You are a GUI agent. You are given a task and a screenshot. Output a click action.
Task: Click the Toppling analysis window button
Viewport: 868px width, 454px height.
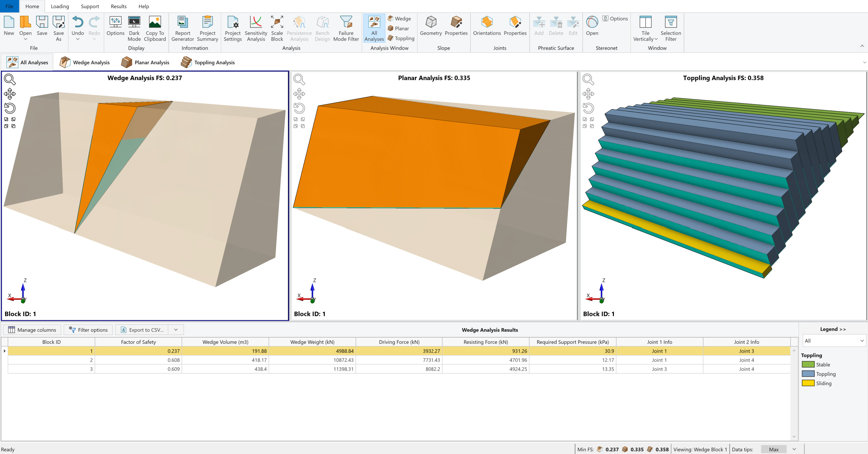pos(401,38)
